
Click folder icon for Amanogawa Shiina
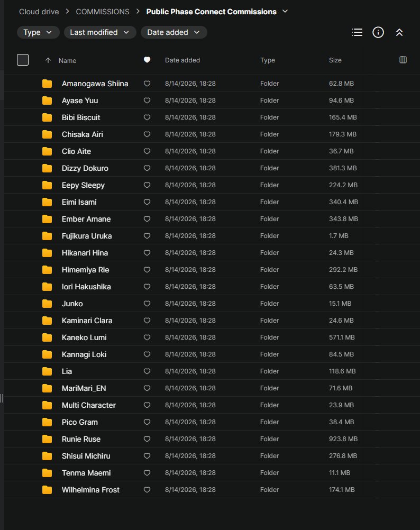(47, 84)
